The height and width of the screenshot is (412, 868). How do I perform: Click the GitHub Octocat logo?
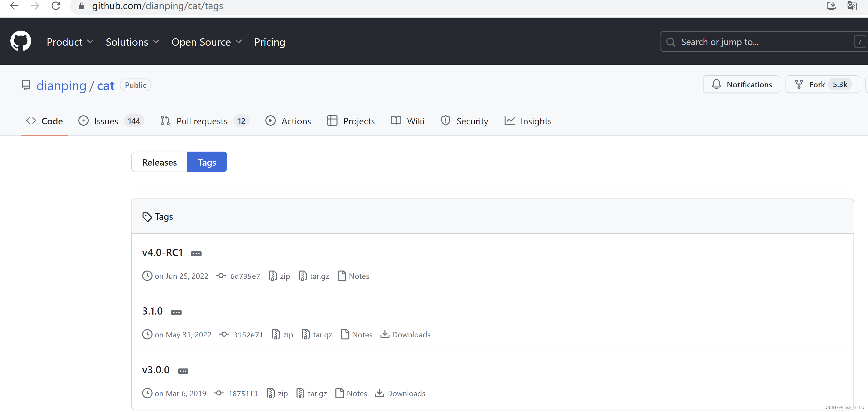pos(20,41)
